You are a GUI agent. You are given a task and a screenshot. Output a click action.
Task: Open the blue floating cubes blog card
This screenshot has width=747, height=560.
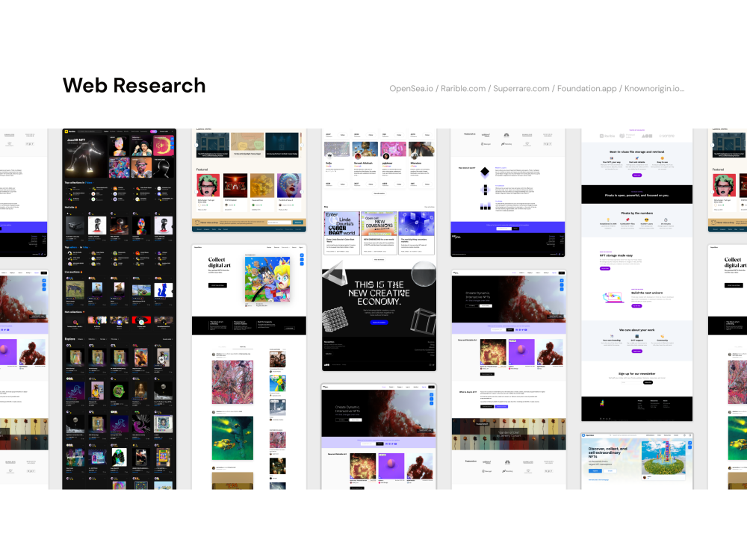(416, 233)
